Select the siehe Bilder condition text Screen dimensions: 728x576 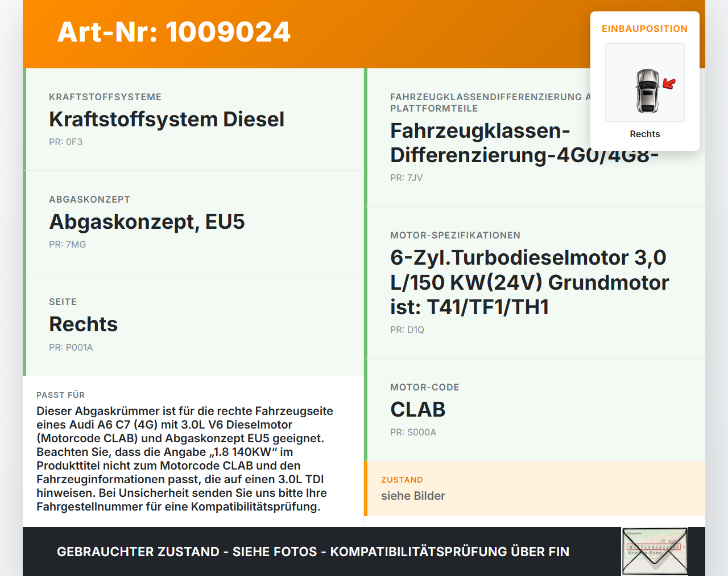413,496
